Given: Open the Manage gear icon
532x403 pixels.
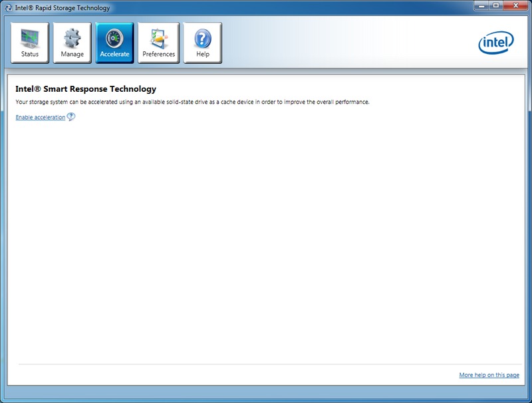Looking at the screenshot, I should pos(72,37).
